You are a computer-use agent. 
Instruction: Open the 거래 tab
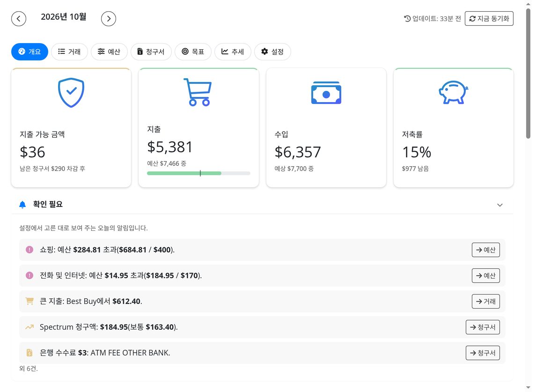pyautogui.click(x=69, y=52)
